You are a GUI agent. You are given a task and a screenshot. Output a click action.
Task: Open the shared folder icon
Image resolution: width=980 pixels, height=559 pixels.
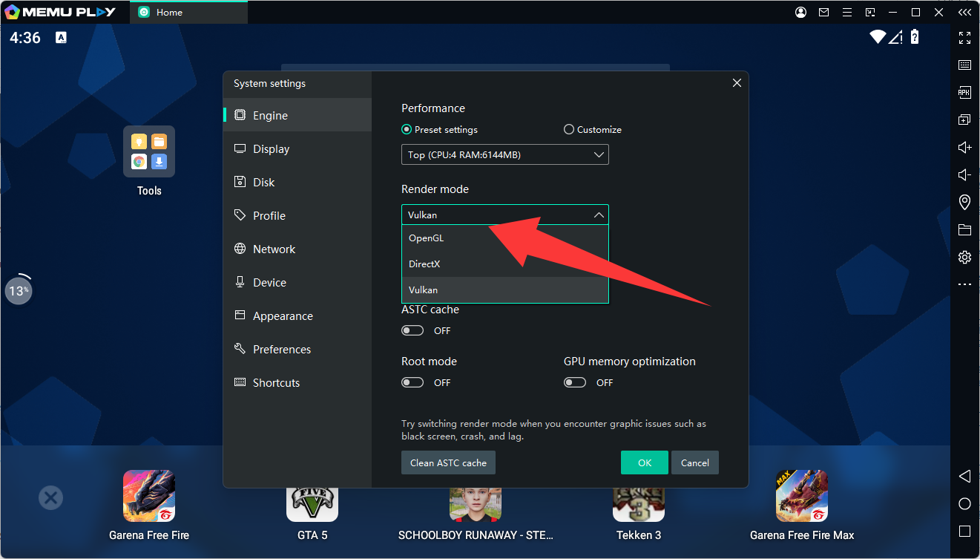pyautogui.click(x=964, y=229)
